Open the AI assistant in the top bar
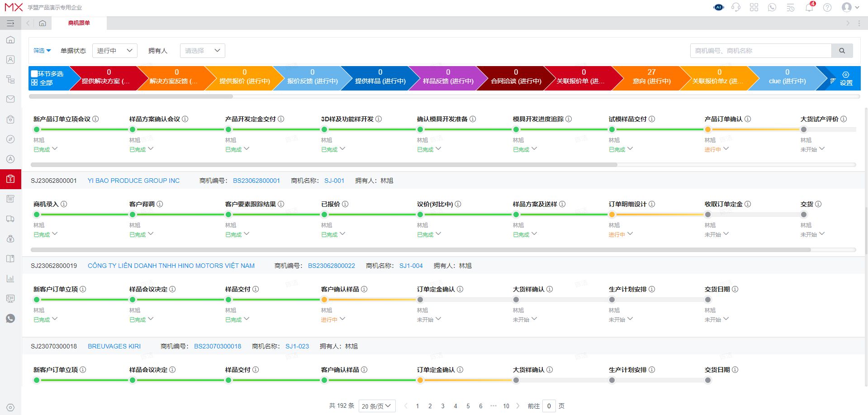868x415 pixels. point(718,7)
